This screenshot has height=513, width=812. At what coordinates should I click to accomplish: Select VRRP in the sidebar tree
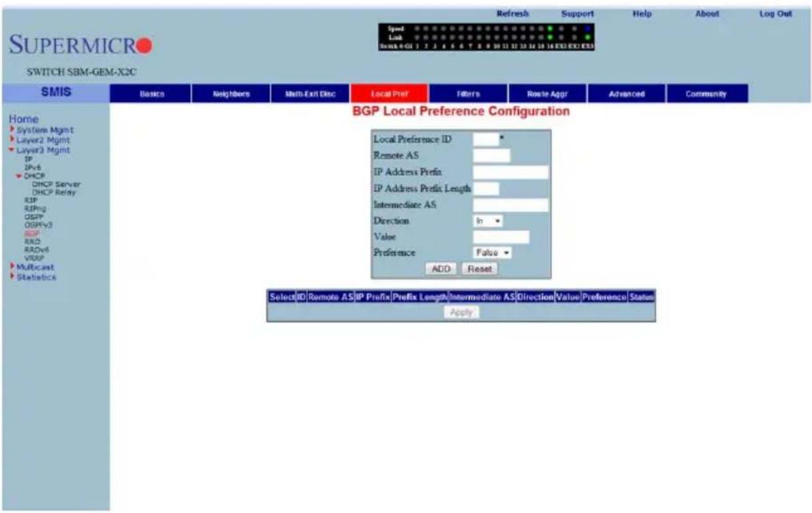tap(33, 257)
